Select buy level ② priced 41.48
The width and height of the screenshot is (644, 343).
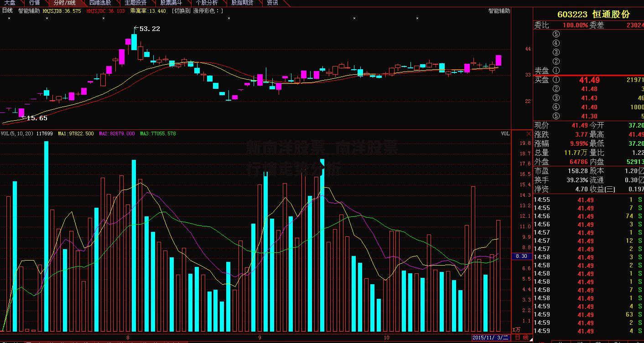pyautogui.click(x=556, y=89)
